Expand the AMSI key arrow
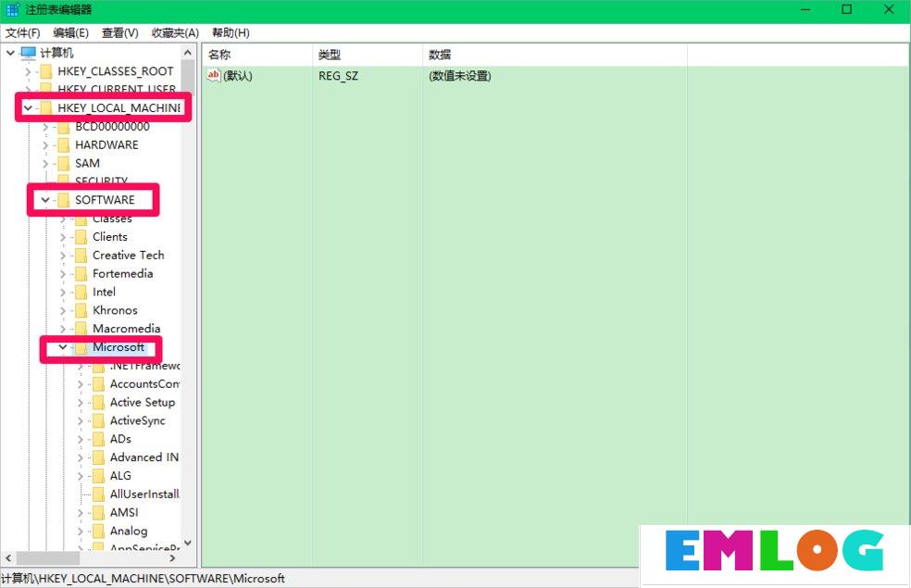The width and height of the screenshot is (911, 588). pos(81,512)
